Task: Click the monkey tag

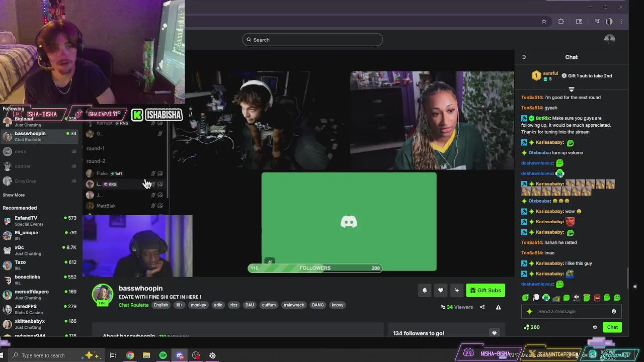Action: [198, 305]
